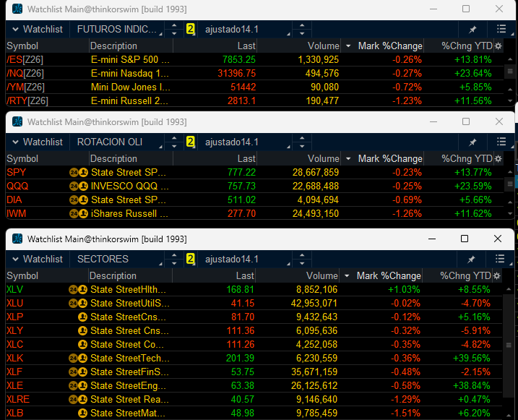Click yellow link badge 2 in SECTORES window

190,259
